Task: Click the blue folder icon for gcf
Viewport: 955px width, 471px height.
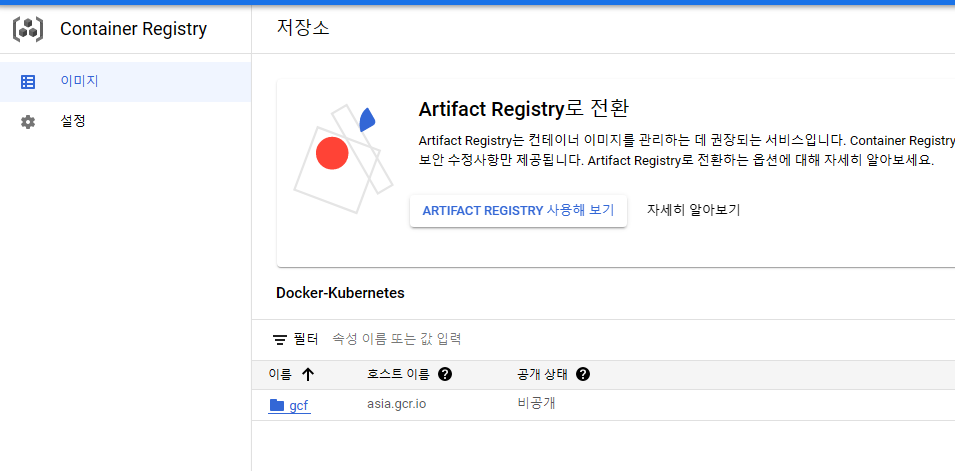Action: tap(277, 406)
